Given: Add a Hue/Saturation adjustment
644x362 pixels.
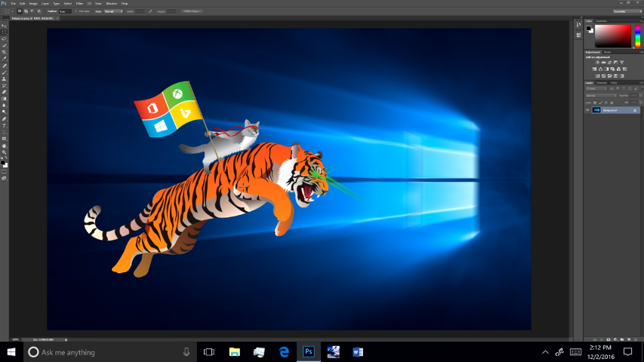Looking at the screenshot, I should [x=594, y=69].
